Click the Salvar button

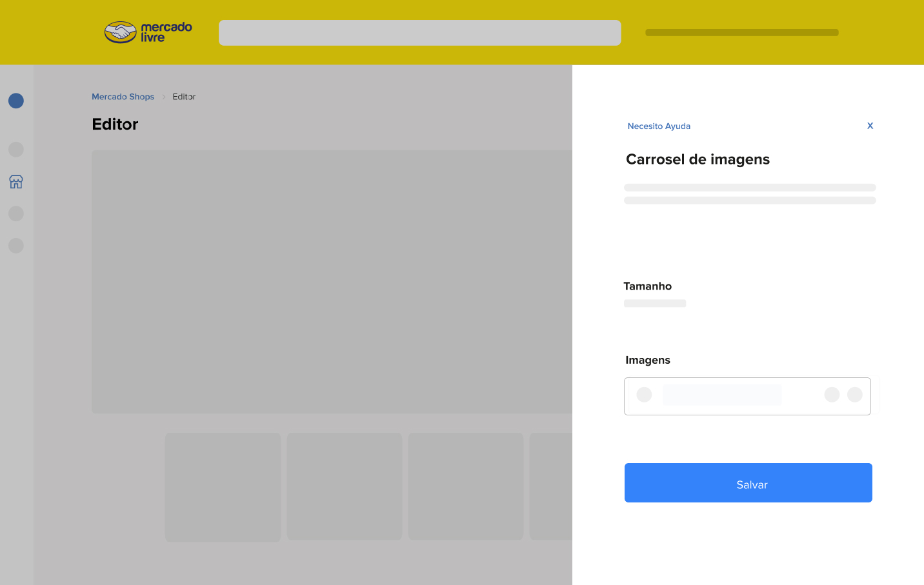748,483
